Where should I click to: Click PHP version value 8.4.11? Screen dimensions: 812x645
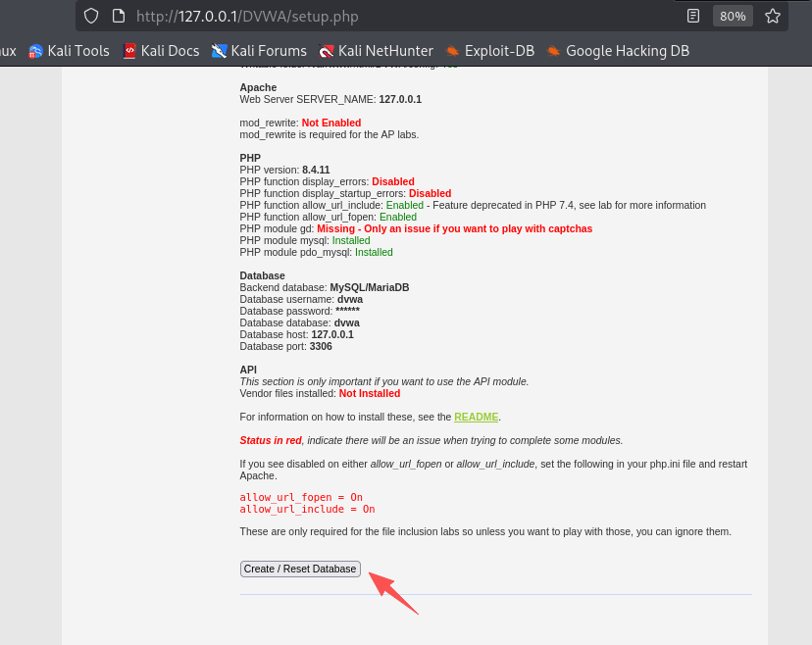316,170
